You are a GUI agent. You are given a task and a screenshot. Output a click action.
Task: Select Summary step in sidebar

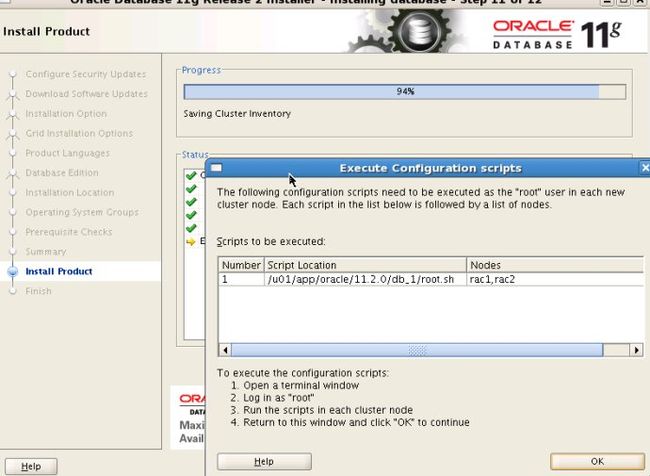[46, 252]
